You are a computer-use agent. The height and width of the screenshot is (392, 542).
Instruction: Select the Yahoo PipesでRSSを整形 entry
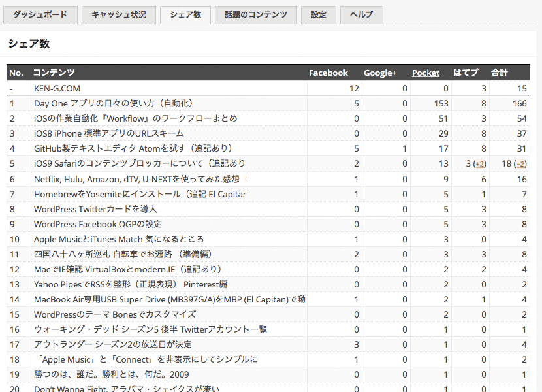[x=131, y=284]
